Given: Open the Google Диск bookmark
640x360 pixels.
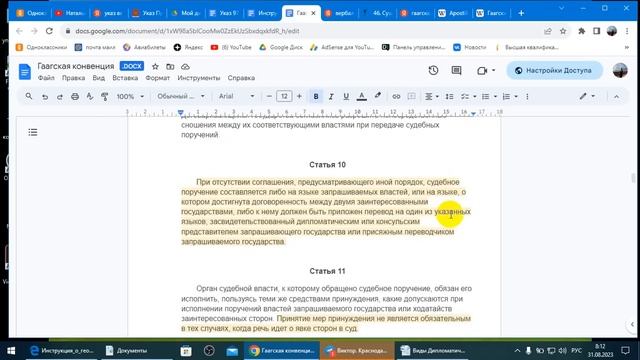Looking at the screenshot, I should click(281, 47).
